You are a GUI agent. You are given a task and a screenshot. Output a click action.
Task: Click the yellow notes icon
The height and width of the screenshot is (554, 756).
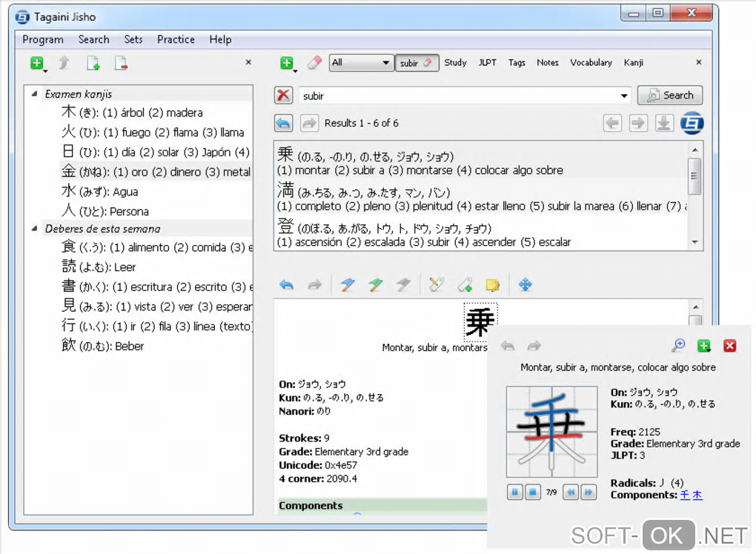pyautogui.click(x=492, y=285)
